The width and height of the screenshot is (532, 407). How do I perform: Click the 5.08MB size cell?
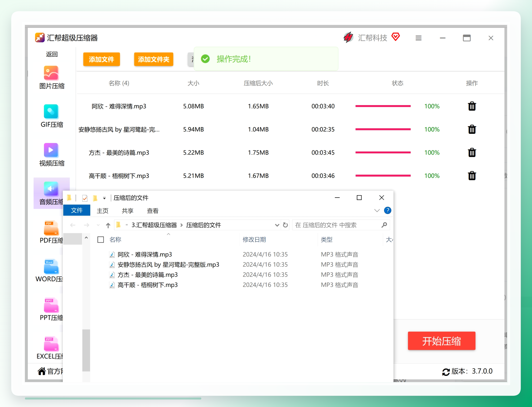click(193, 106)
